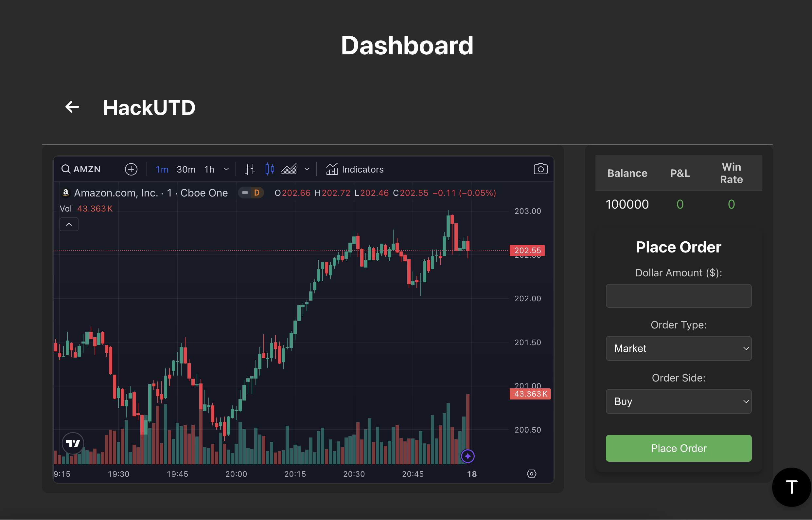Open AMZN symbol search
Screen dimensions: 812x520
click(81, 169)
